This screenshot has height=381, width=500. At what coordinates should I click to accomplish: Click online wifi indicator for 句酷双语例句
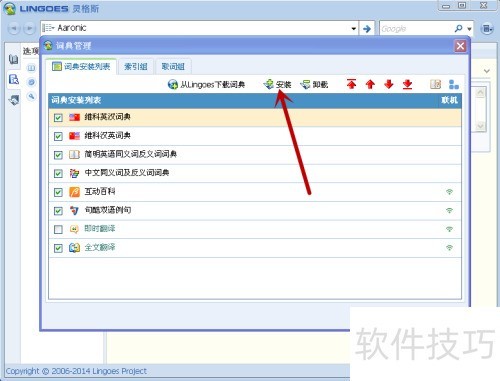[x=449, y=211]
